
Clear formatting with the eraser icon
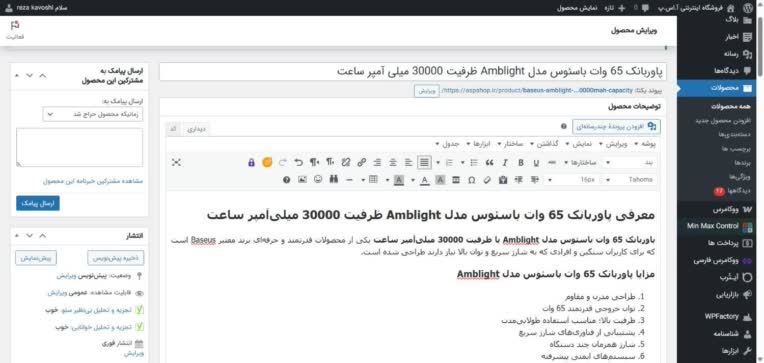[x=487, y=180]
